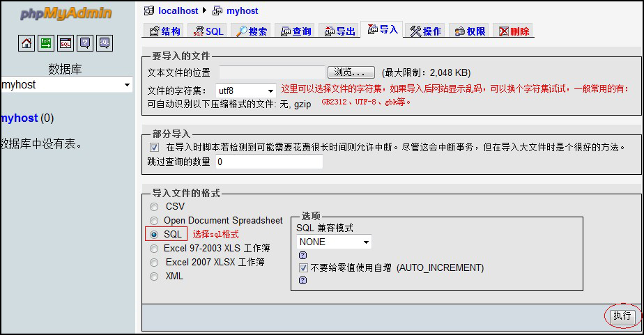This screenshot has height=335, width=644.
Task: Click the 浏览 (Browse) file button
Action: 351,72
